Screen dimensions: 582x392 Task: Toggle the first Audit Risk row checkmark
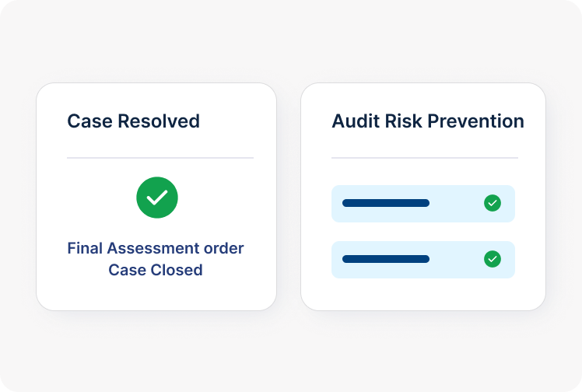(x=493, y=203)
